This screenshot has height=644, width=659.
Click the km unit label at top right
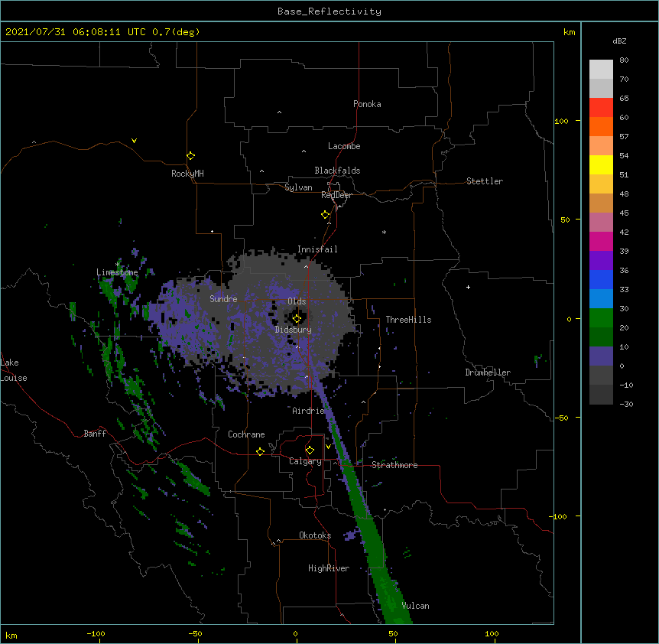click(569, 32)
